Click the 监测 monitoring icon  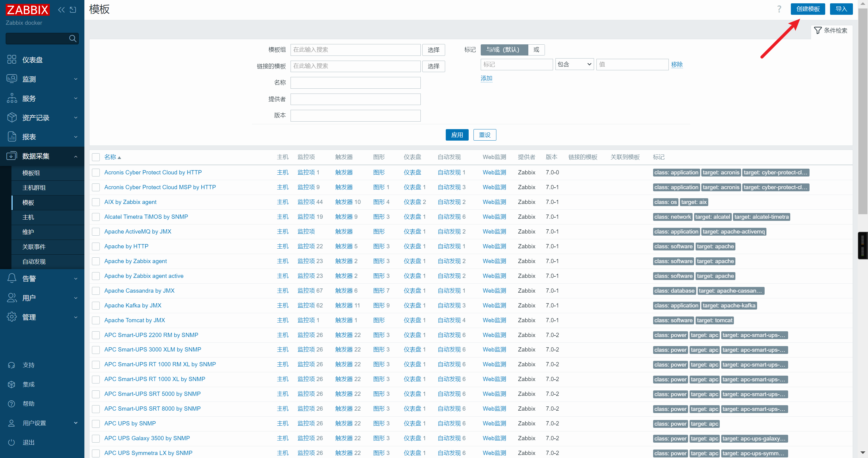pyautogui.click(x=12, y=79)
